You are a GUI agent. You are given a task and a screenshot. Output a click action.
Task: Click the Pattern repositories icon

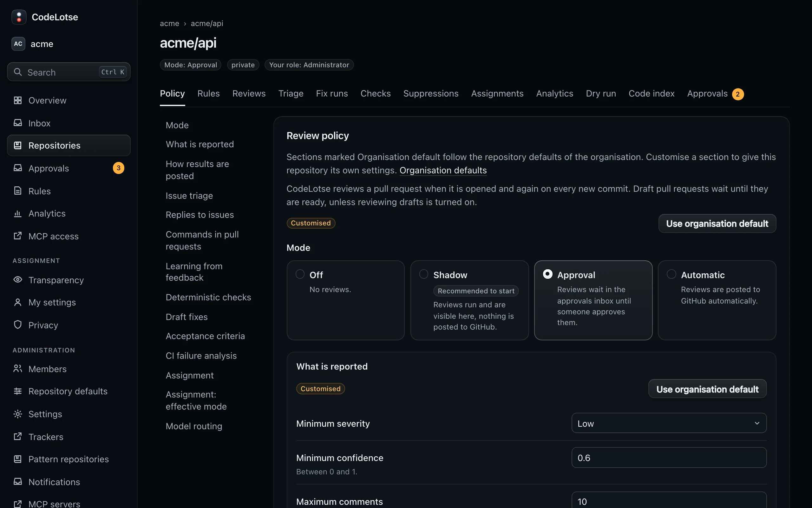pos(17,459)
